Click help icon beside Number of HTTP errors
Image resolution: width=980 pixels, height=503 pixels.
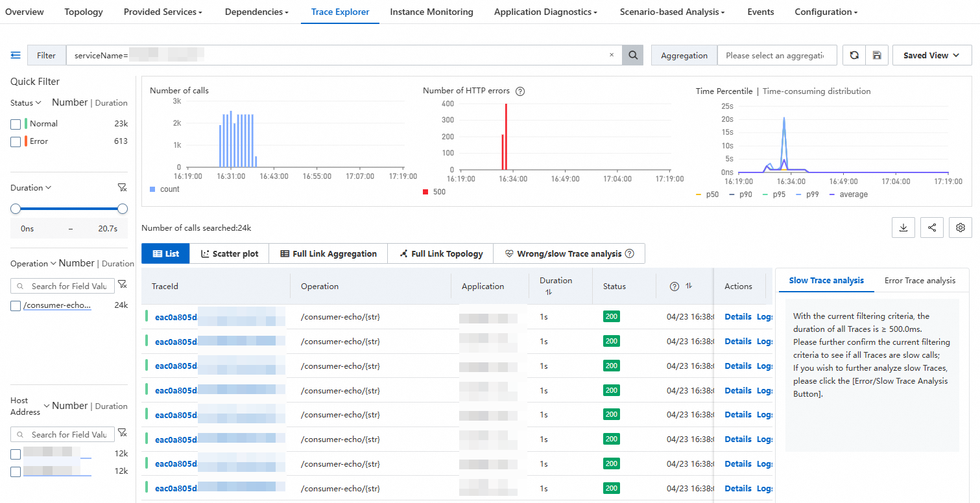tap(520, 91)
